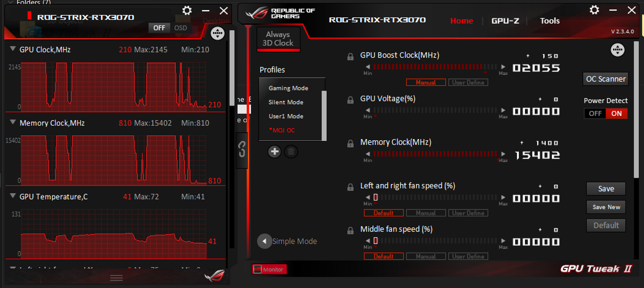The image size is (644, 288).
Task: Open settings gear in monitor window
Action: pyautogui.click(x=187, y=10)
